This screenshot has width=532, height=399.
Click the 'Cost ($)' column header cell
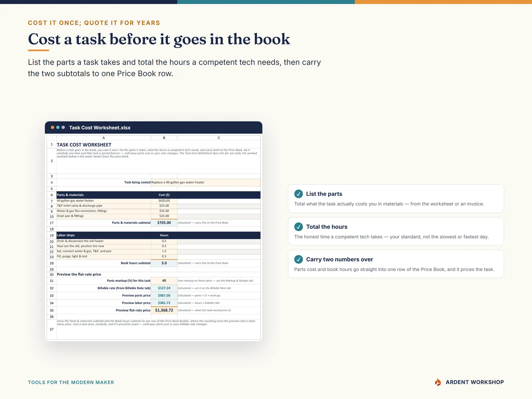(x=164, y=195)
